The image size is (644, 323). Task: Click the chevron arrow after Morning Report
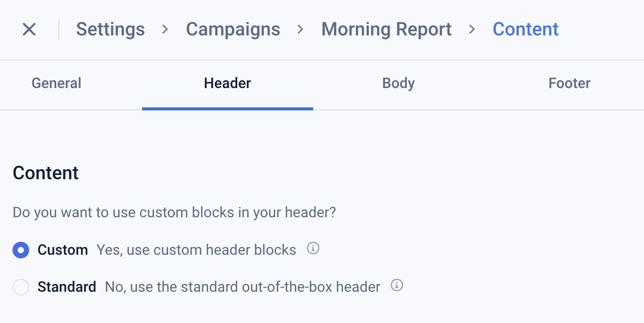pyautogui.click(x=472, y=29)
